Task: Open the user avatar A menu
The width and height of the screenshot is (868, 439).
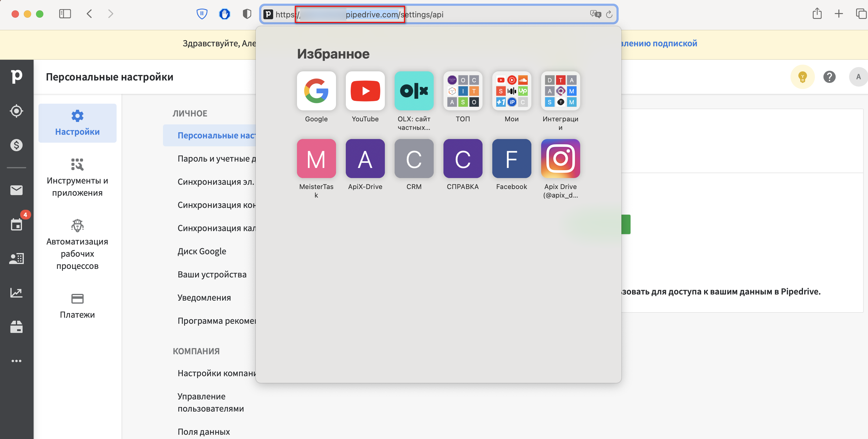Action: pos(858,77)
